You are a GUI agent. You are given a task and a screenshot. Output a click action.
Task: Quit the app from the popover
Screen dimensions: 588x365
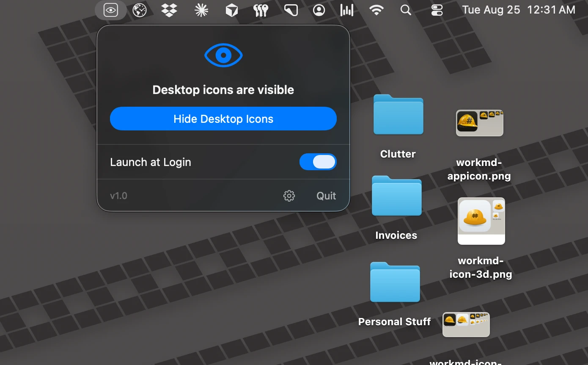(x=326, y=196)
